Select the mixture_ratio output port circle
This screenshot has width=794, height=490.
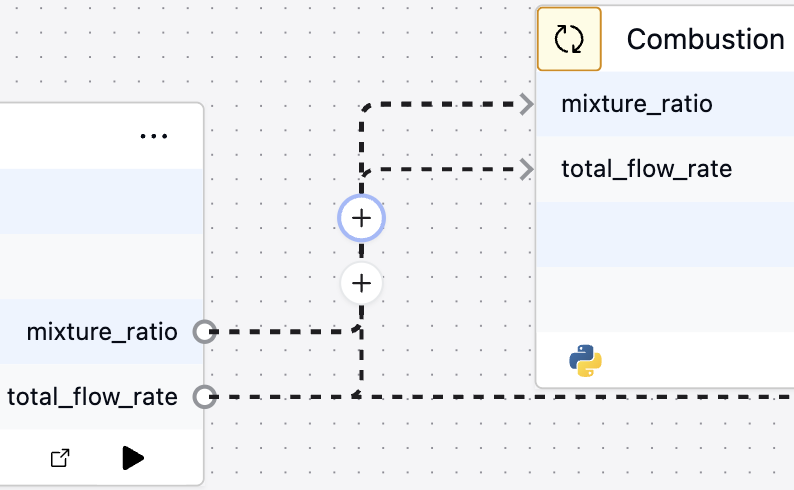205,332
